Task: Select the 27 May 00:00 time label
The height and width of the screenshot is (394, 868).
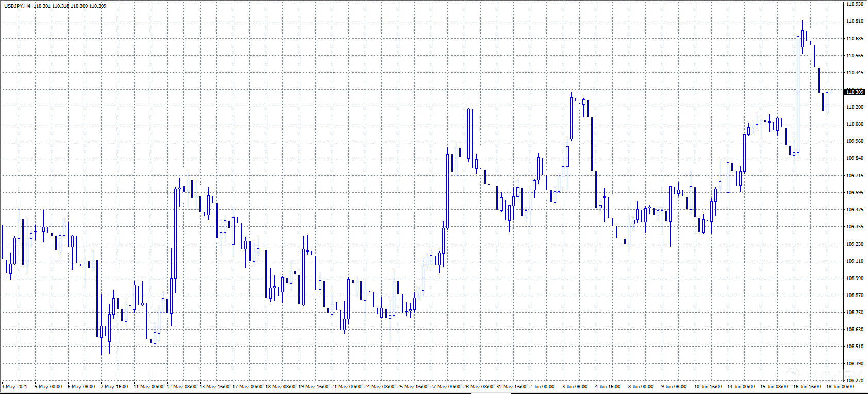Action: click(x=445, y=387)
